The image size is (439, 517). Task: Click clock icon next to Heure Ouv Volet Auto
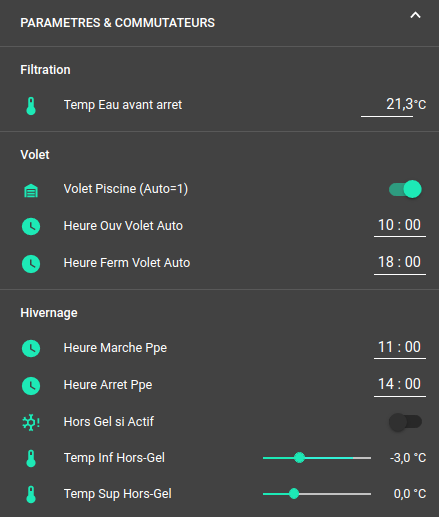[x=31, y=226]
